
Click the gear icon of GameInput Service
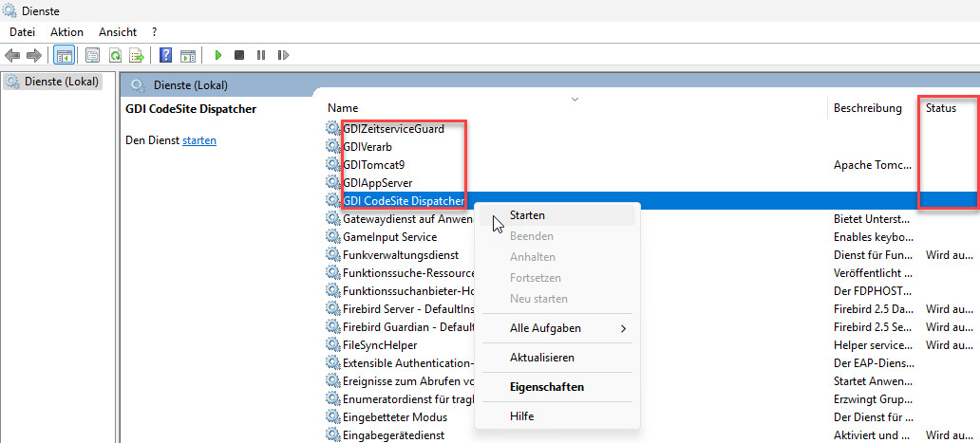click(x=333, y=237)
